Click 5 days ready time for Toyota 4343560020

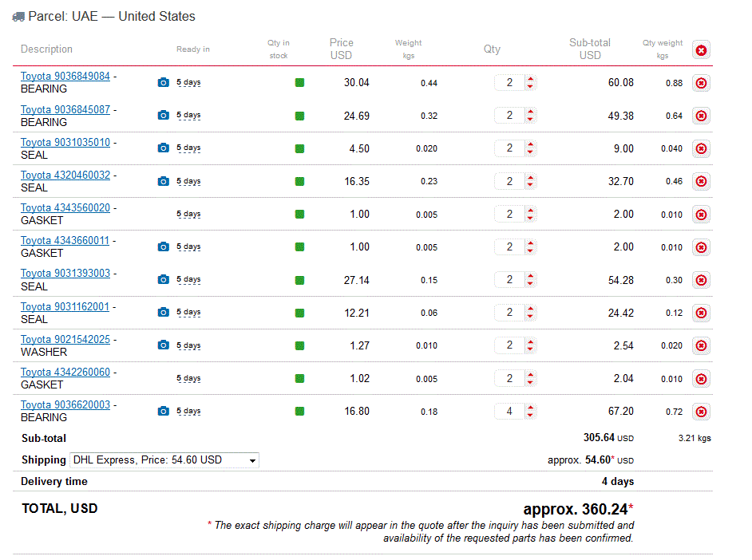(188, 214)
